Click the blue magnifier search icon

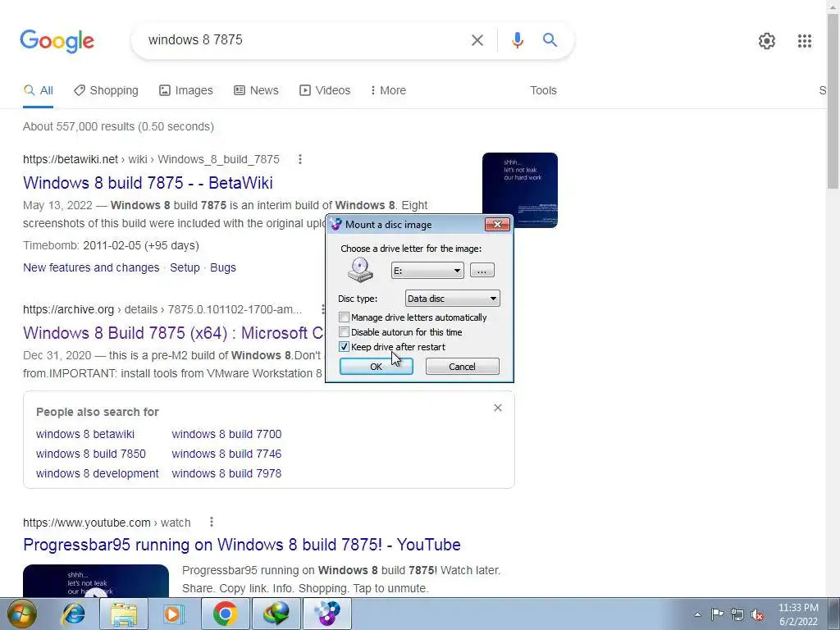[x=550, y=39]
